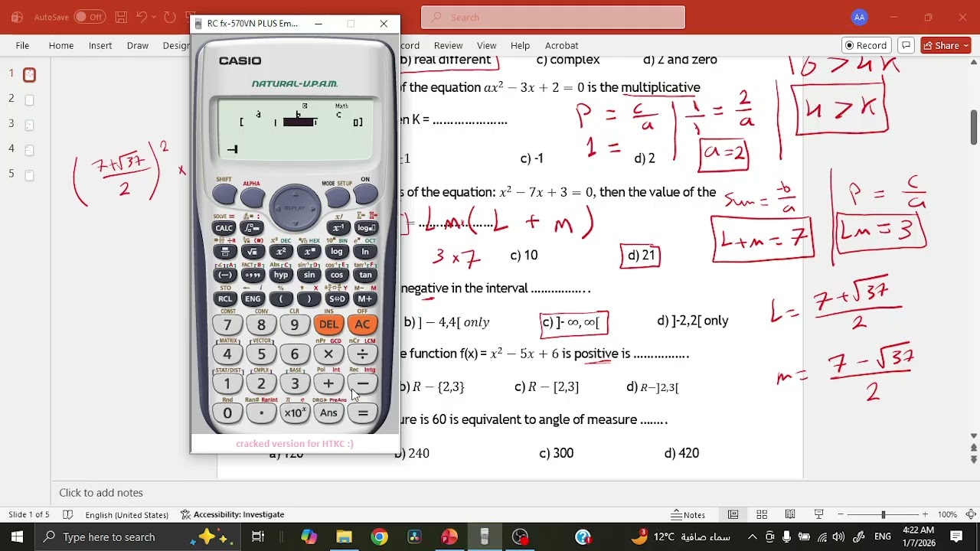Image resolution: width=980 pixels, height=551 pixels.
Task: Open the Insert ribbon tab
Action: (100, 45)
